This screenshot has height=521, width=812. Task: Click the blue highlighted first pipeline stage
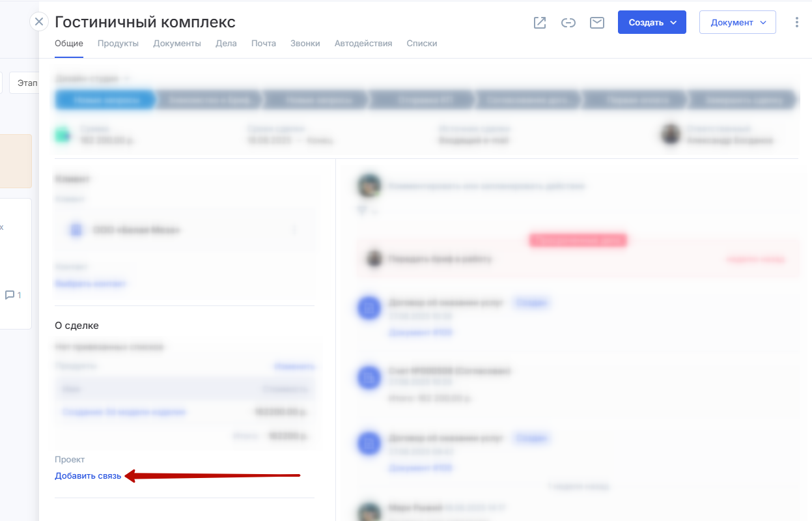tap(104, 100)
